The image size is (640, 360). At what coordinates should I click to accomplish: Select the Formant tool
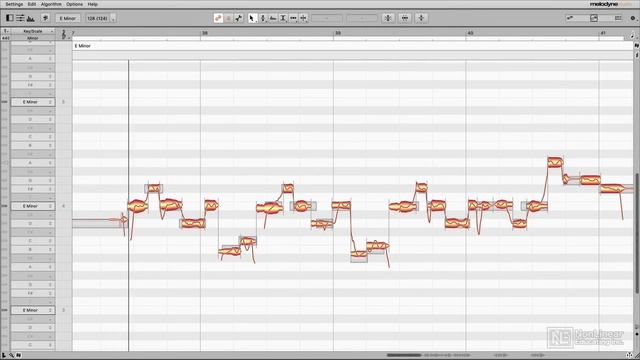pos(273,18)
